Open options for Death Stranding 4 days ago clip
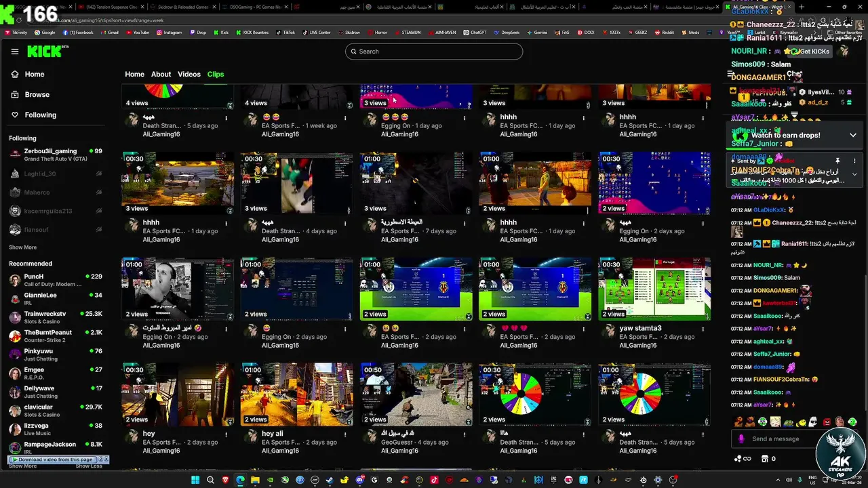 point(345,223)
